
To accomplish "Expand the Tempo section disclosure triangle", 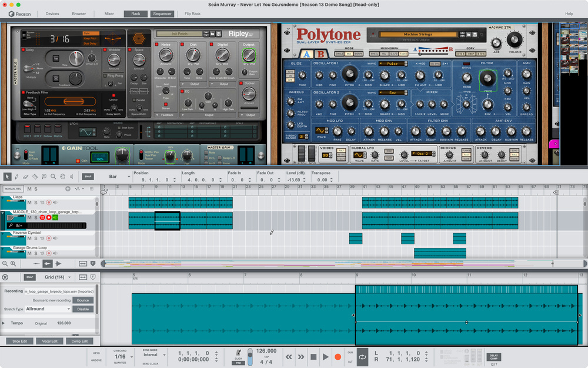I will pos(4,323).
